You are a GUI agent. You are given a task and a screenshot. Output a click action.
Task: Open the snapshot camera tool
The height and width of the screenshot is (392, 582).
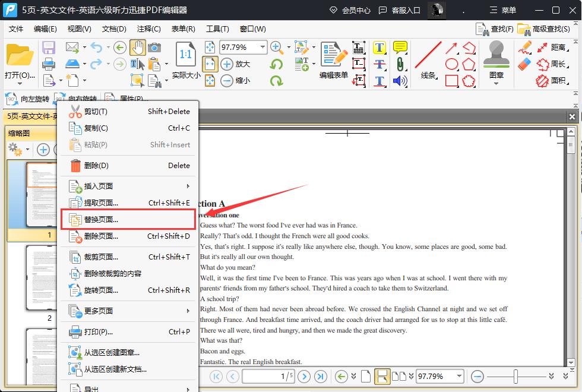coord(154,48)
